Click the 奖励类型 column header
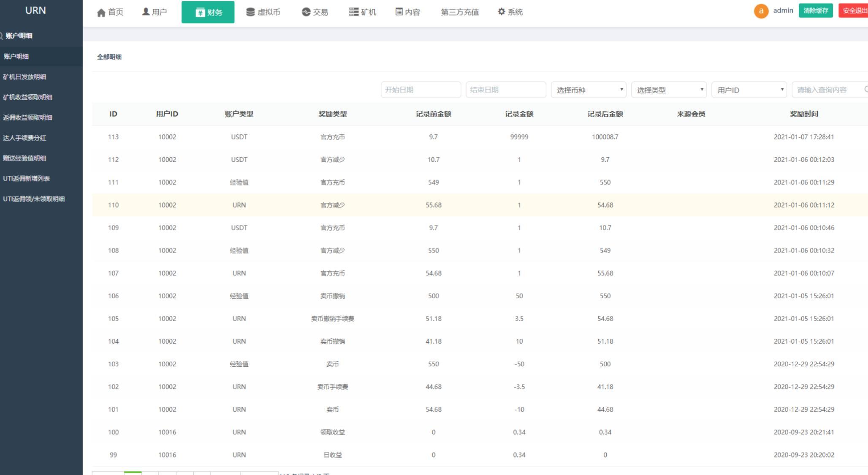This screenshot has height=475, width=868. [333, 114]
